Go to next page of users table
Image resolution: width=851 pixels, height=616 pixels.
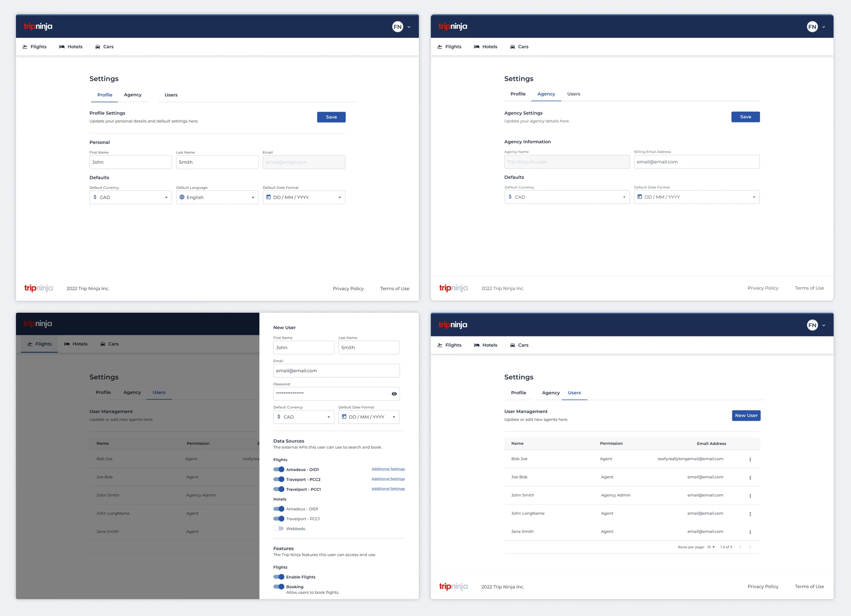click(750, 547)
